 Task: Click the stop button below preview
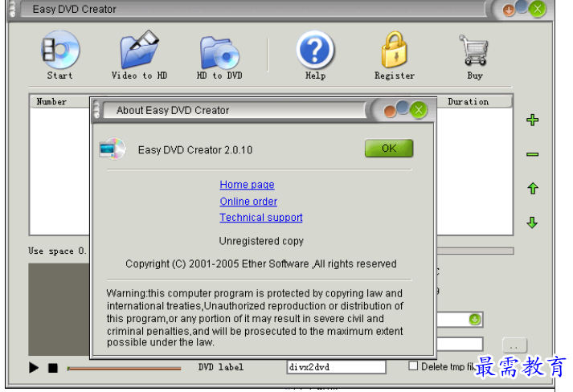(53, 368)
